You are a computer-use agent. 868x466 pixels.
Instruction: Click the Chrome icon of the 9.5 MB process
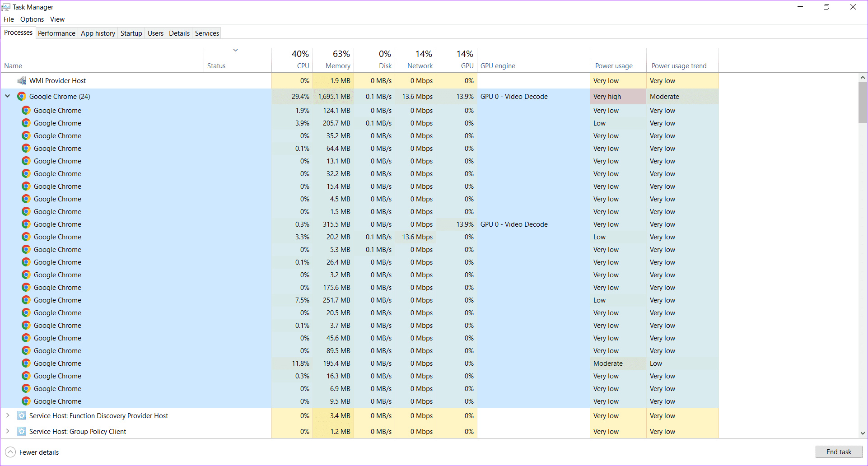26,401
